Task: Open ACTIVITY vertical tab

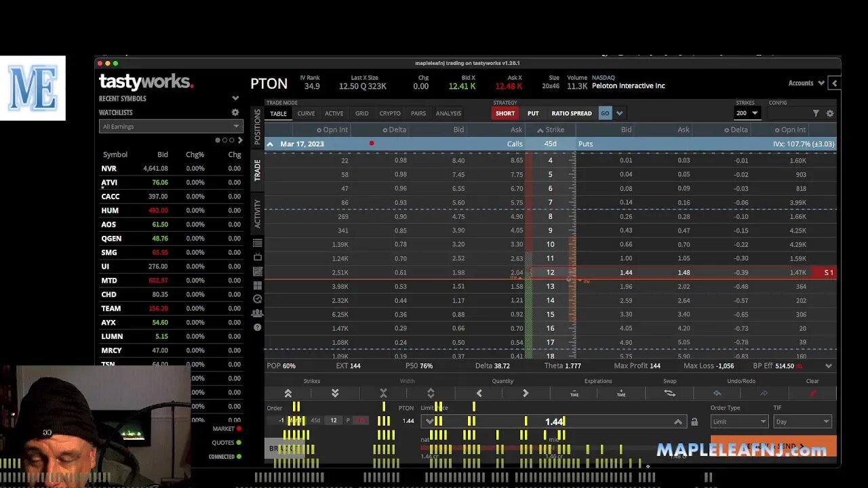Action: click(257, 213)
